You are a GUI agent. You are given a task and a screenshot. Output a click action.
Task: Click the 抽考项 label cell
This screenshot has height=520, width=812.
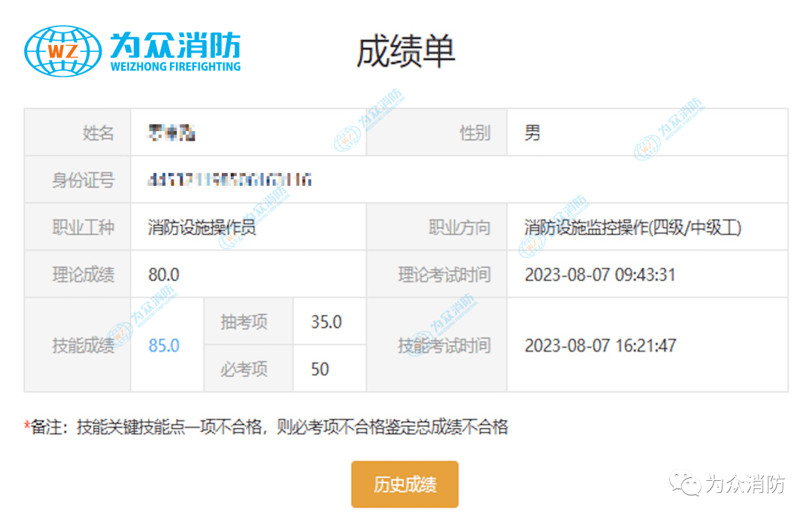point(249,321)
